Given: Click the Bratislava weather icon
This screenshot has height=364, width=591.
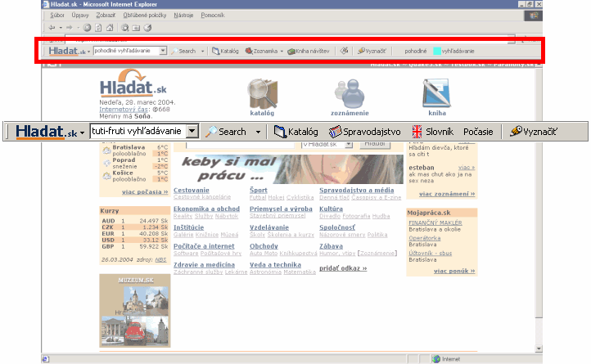Looking at the screenshot, I should [106, 151].
